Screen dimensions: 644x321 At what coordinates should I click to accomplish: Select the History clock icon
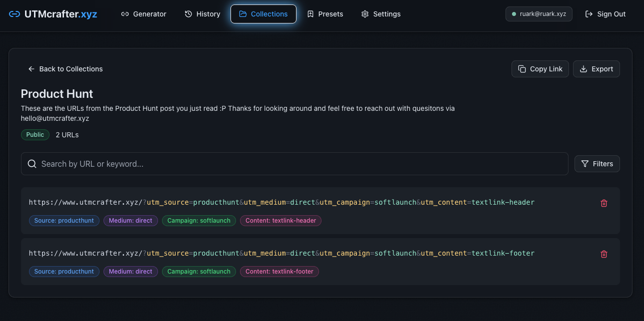(188, 14)
